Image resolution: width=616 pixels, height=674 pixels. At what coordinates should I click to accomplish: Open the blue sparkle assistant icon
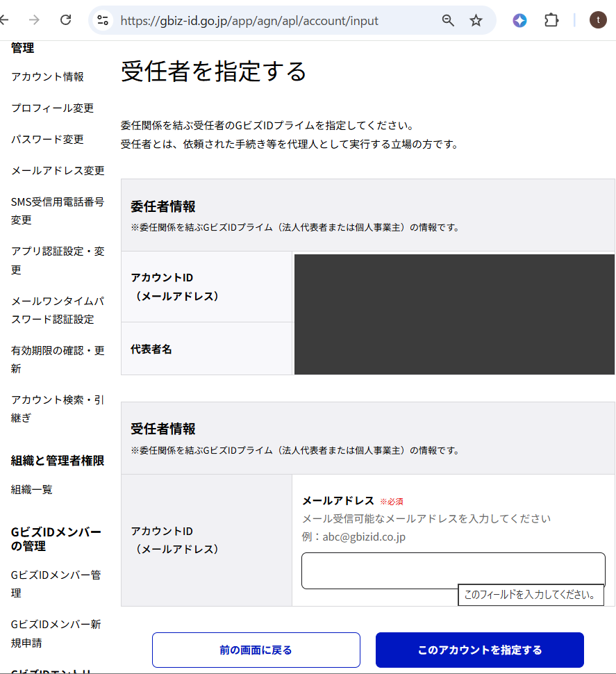519,20
